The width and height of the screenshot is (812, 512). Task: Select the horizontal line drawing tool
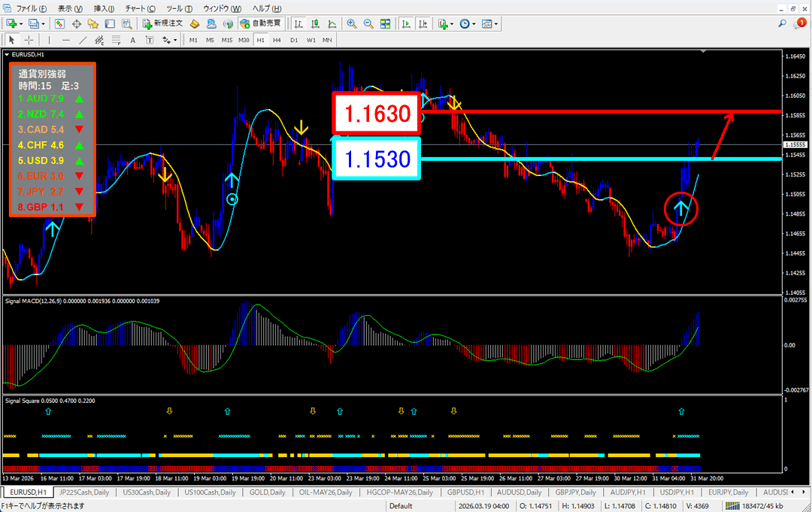coord(66,40)
